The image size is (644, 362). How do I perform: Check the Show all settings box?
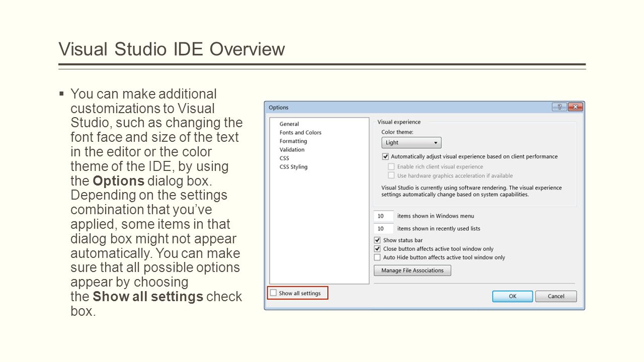coord(273,293)
